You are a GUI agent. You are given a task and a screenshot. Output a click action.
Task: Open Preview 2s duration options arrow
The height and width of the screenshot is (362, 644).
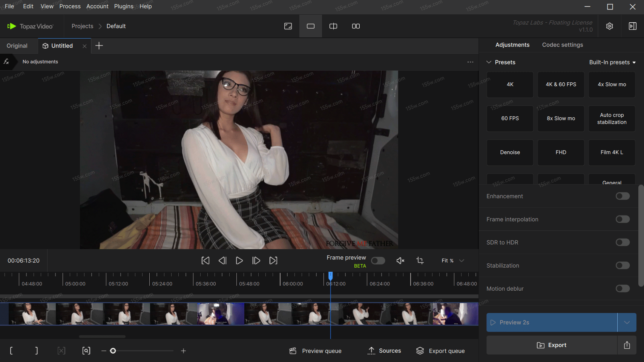(x=627, y=322)
